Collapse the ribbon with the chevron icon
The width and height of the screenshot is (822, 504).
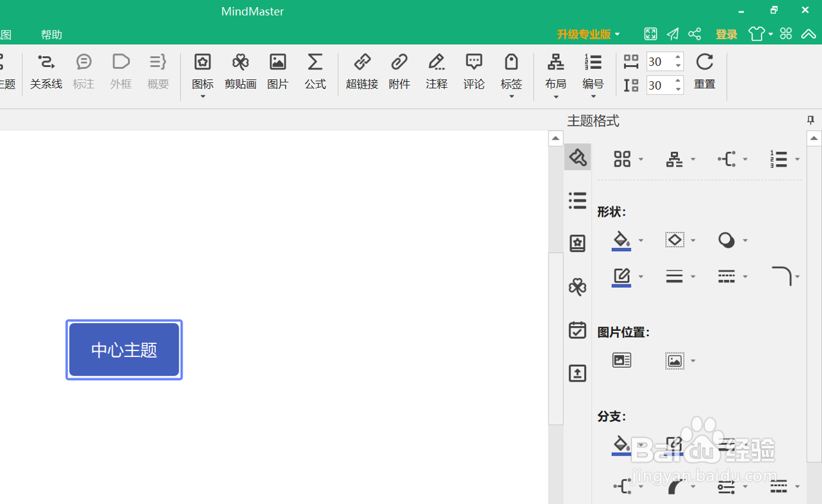pos(808,34)
